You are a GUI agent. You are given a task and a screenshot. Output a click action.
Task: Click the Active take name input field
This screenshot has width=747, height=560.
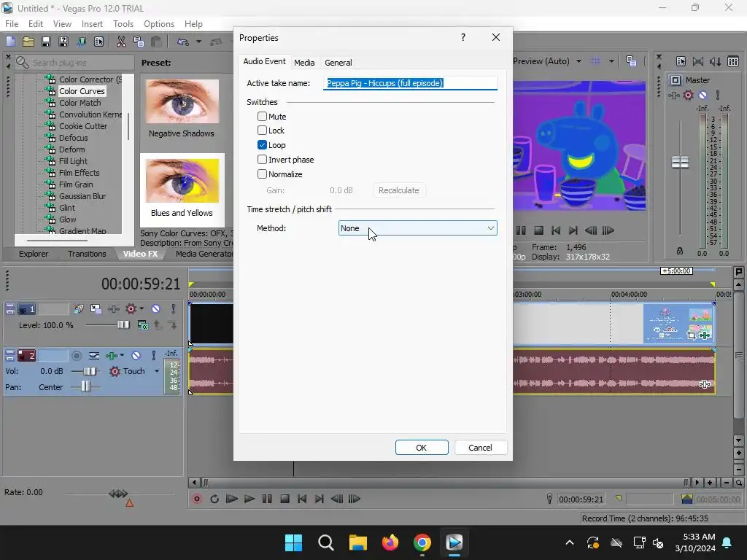[410, 83]
